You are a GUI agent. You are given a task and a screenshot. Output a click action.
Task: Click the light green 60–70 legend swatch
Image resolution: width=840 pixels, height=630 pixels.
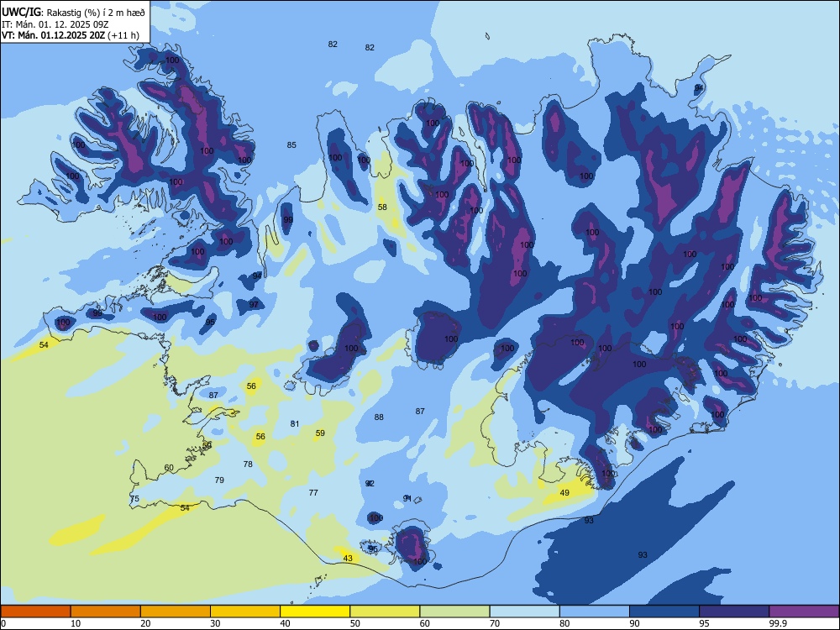click(x=454, y=612)
